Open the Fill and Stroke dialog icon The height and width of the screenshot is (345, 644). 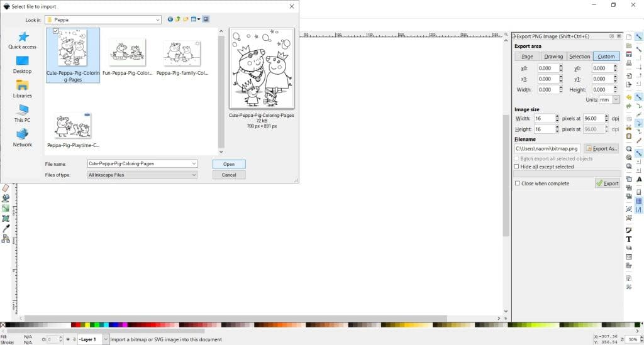coord(629,230)
